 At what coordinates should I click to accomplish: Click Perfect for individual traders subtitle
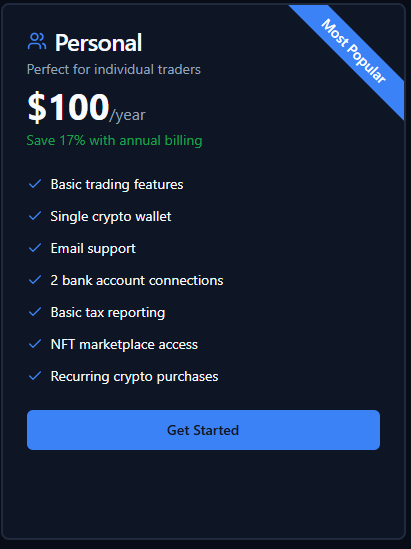click(114, 69)
